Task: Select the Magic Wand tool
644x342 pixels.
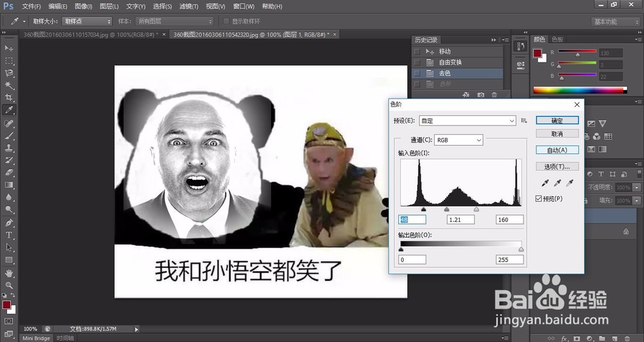Action: [8, 86]
